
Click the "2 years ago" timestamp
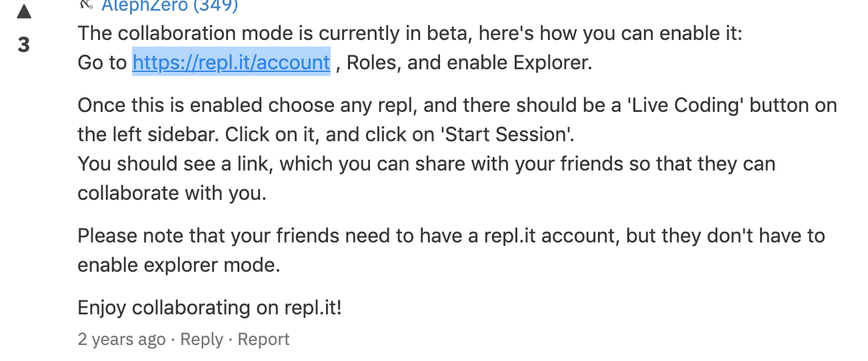[121, 339]
